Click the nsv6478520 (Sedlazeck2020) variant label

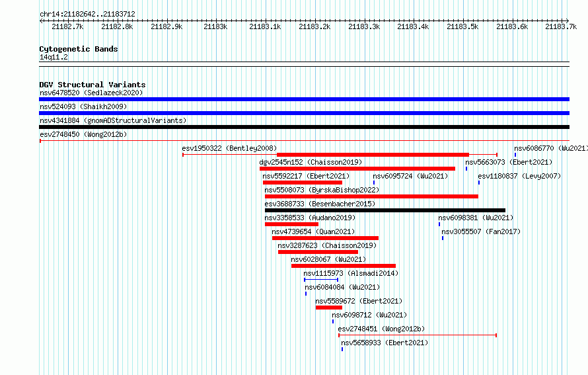(x=91, y=93)
